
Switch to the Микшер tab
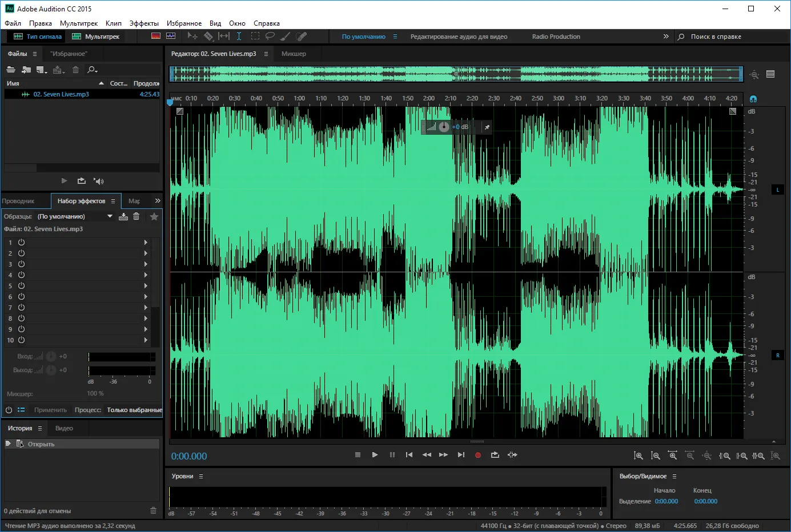294,54
